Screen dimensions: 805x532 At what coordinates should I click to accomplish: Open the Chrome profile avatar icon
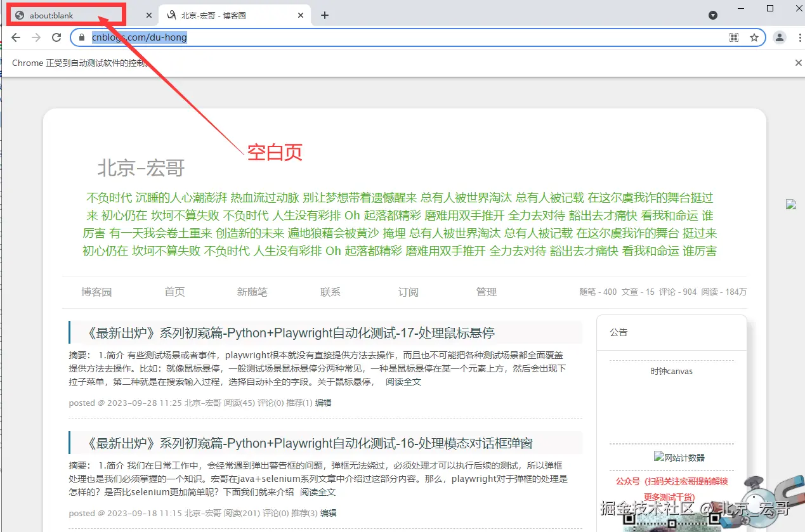[780, 37]
